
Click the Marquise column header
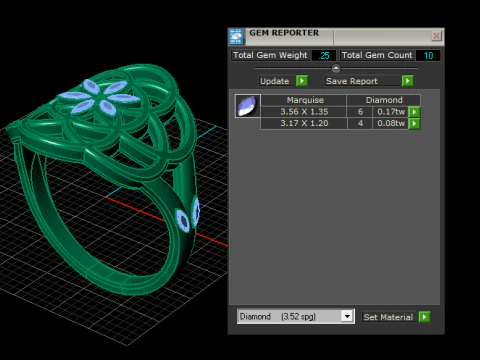point(304,100)
